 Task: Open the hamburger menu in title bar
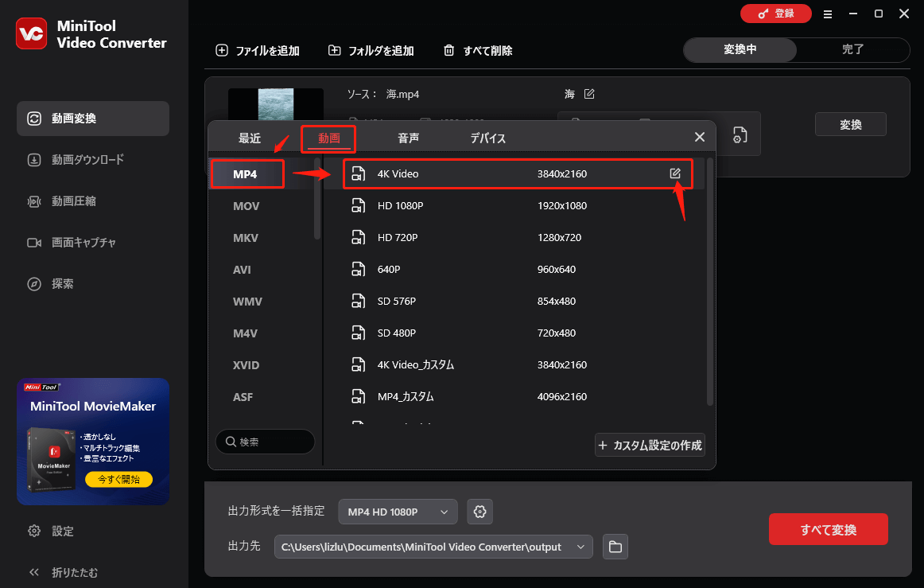[x=827, y=14]
